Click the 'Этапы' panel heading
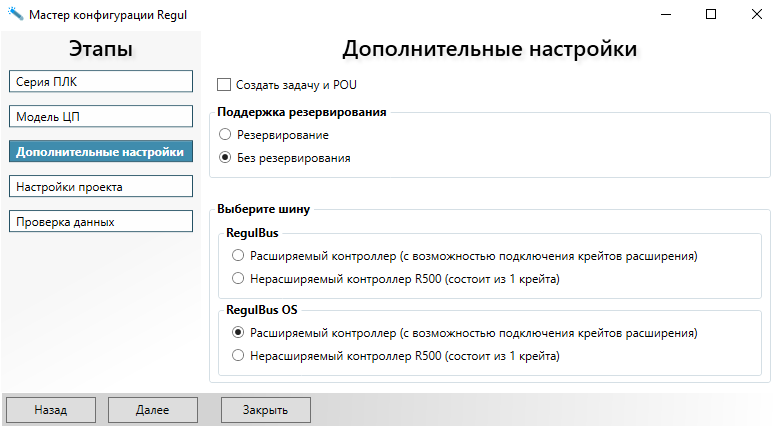The height and width of the screenshot is (428, 780). (x=100, y=48)
